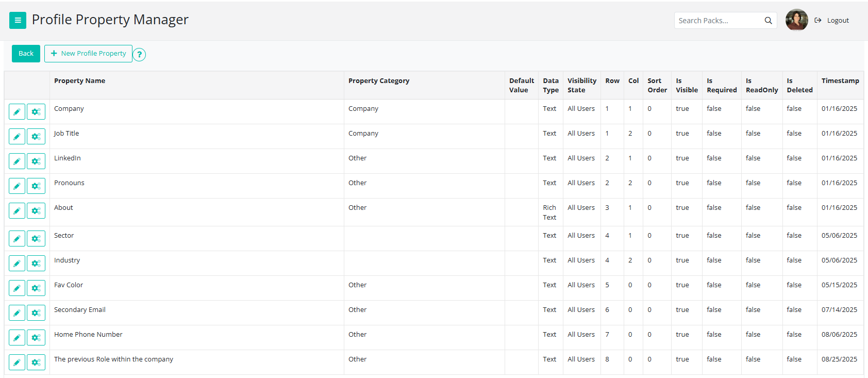Edit the Fav Color property
The height and width of the screenshot is (378, 868).
click(x=17, y=288)
